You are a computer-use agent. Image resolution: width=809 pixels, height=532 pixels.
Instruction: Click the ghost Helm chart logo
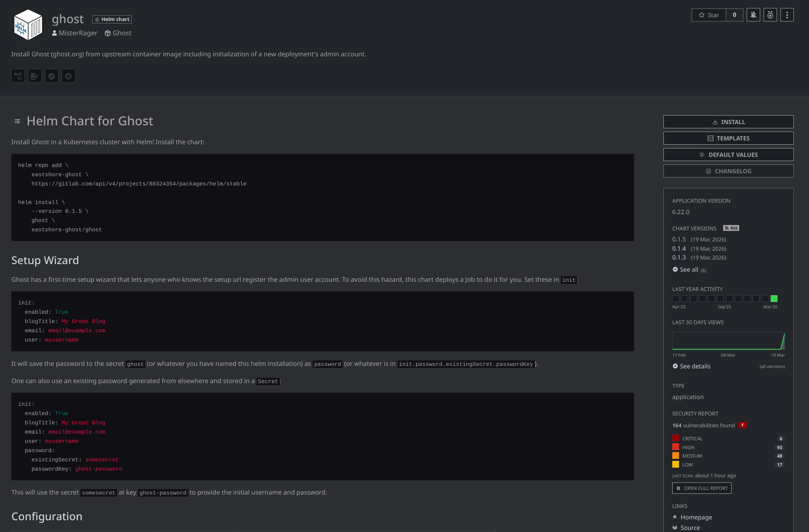(28, 25)
